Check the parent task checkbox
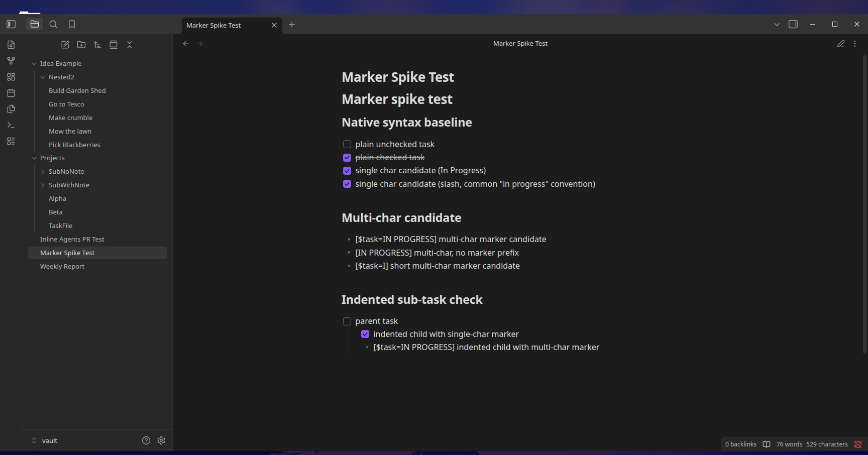The height and width of the screenshot is (455, 868). pyautogui.click(x=347, y=321)
